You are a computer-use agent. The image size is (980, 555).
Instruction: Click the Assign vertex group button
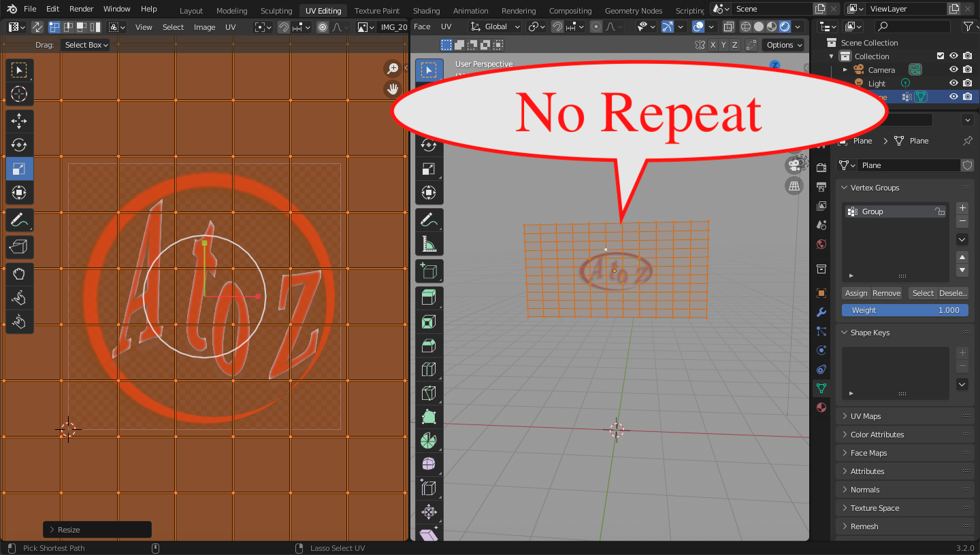coord(855,293)
